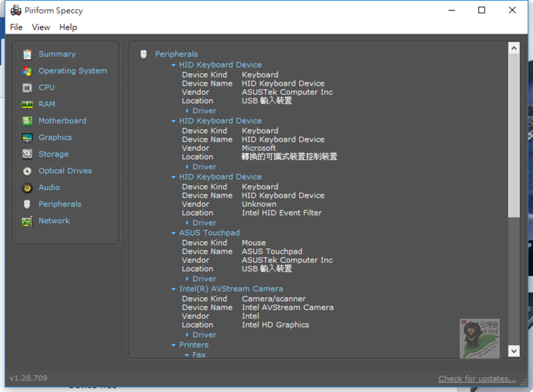Close the Speccy window

click(x=512, y=10)
